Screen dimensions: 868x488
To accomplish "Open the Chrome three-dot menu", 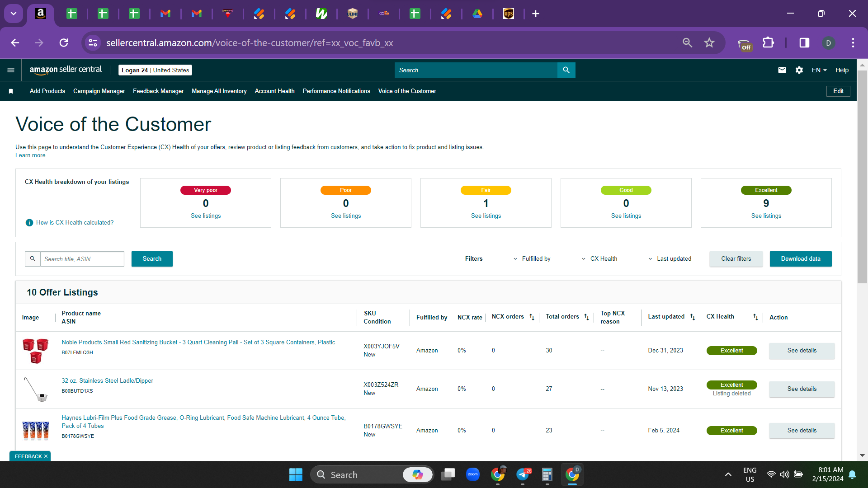I will point(853,42).
